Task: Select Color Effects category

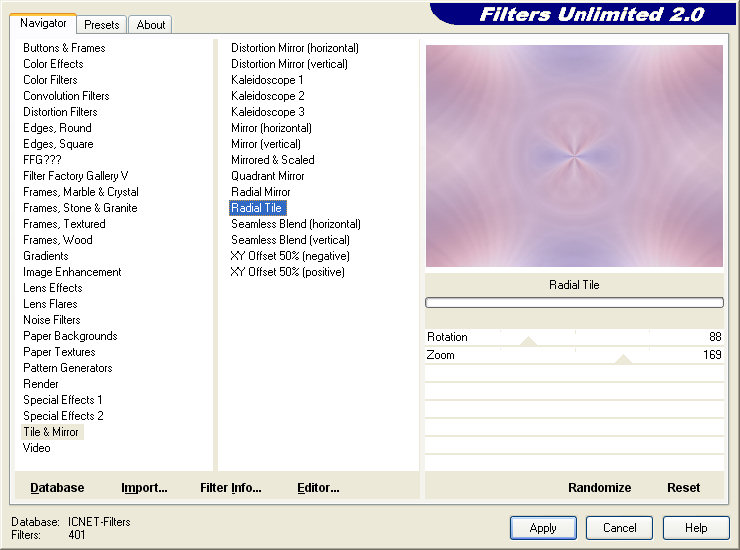Action: (x=53, y=64)
